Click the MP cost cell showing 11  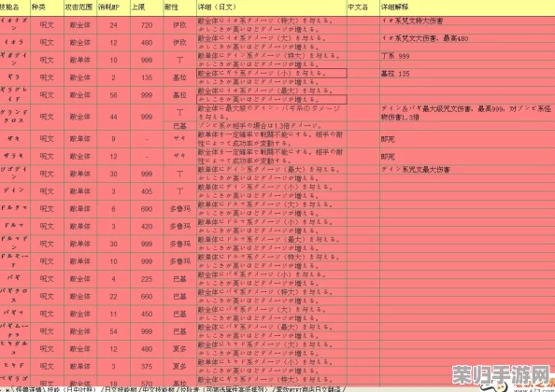click(113, 314)
